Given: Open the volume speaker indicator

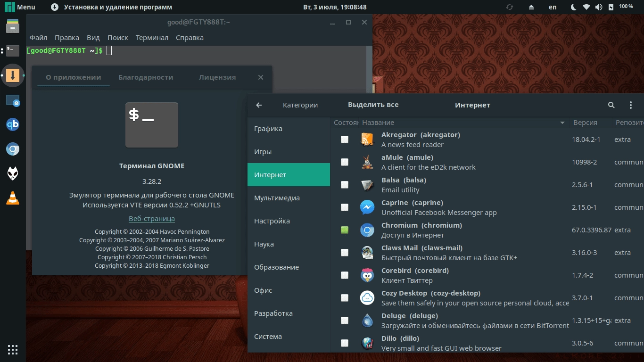Looking at the screenshot, I should (599, 7).
